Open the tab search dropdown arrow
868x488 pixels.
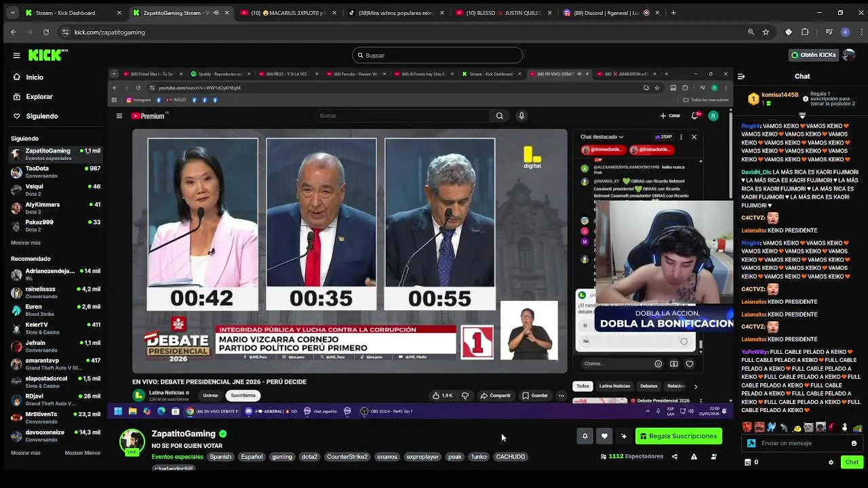13,13
